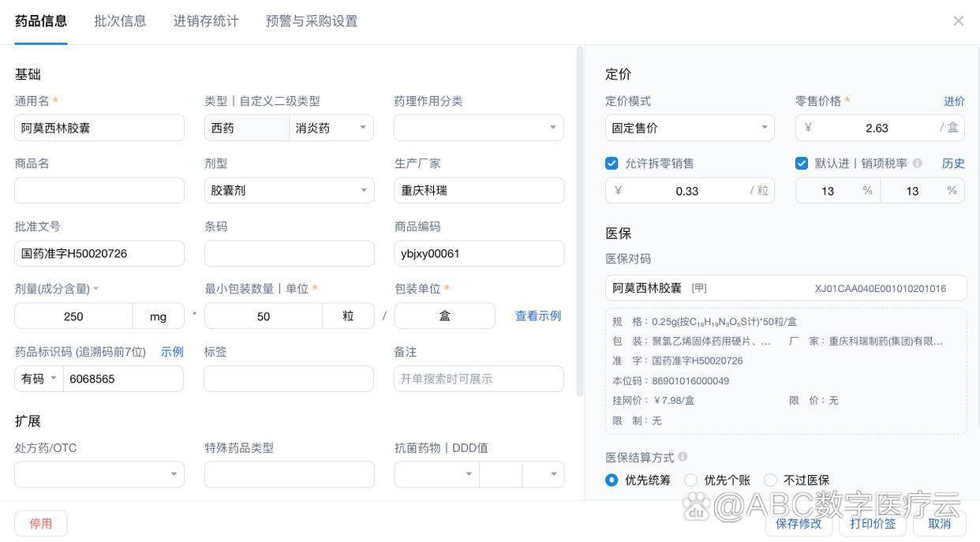
Task: Click the dosage value 250 field
Action: (73, 316)
